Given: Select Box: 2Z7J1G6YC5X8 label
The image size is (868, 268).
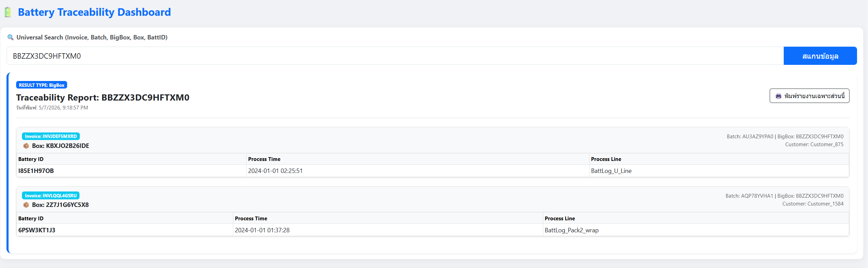Looking at the screenshot, I should coord(60,205).
